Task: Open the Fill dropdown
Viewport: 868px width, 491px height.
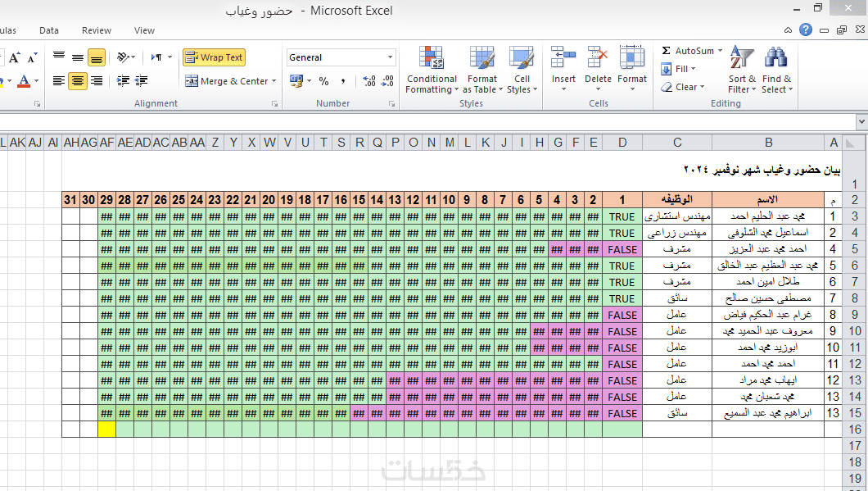Action: [x=679, y=69]
